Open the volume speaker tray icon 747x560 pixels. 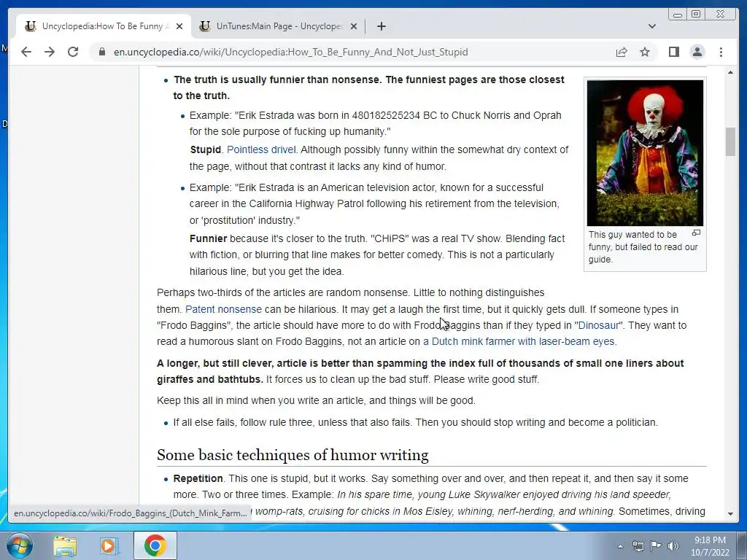(673, 546)
